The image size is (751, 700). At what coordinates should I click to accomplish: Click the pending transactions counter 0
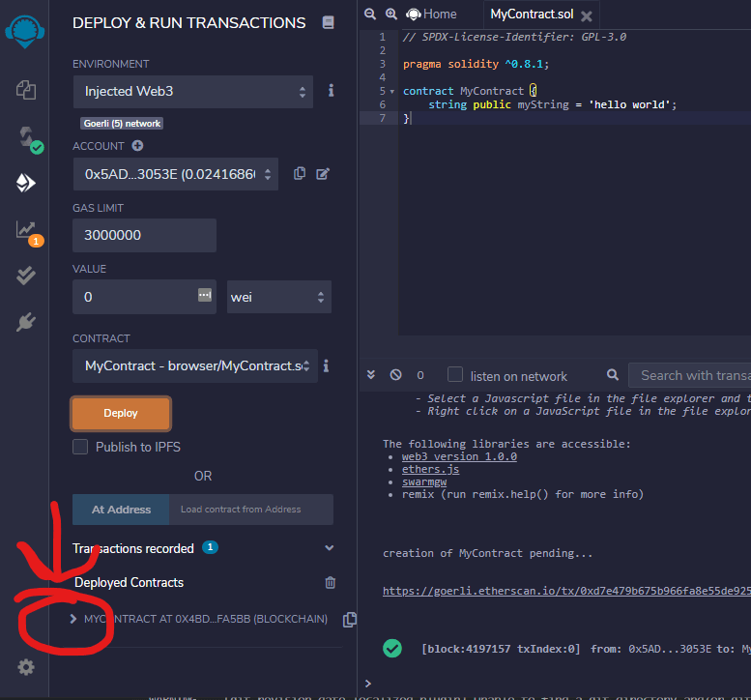point(420,375)
